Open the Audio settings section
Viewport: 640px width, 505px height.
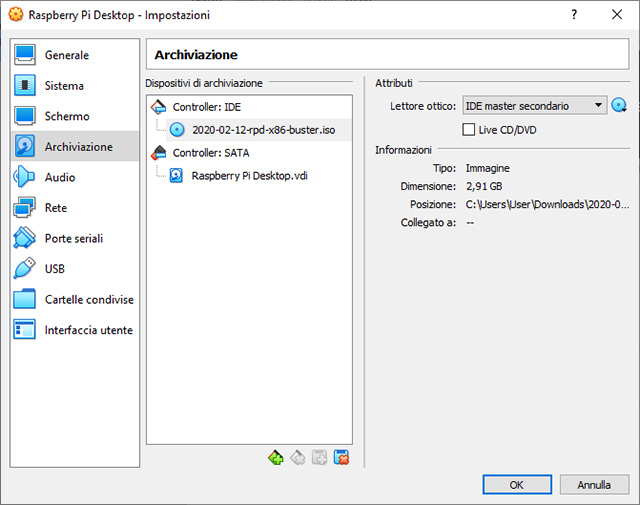point(59,177)
